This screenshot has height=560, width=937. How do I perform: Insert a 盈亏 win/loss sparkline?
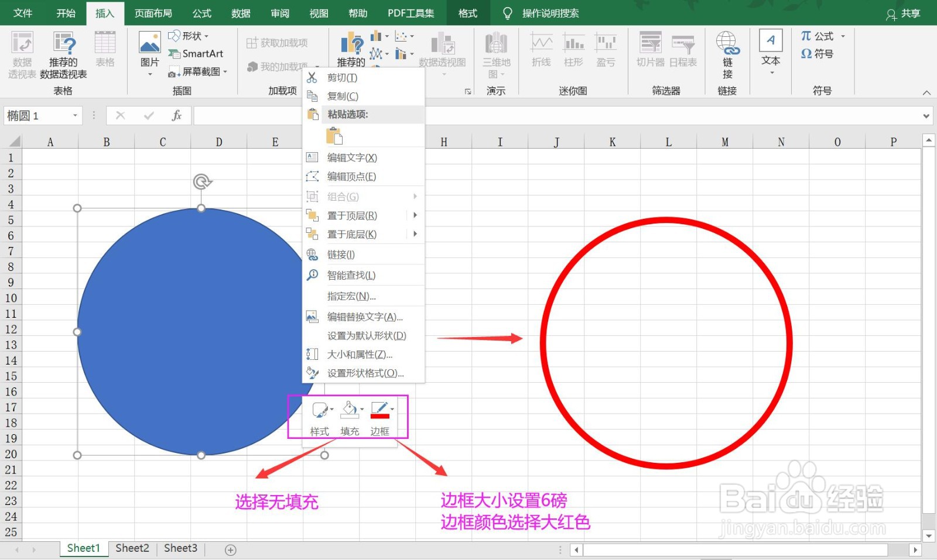(606, 53)
